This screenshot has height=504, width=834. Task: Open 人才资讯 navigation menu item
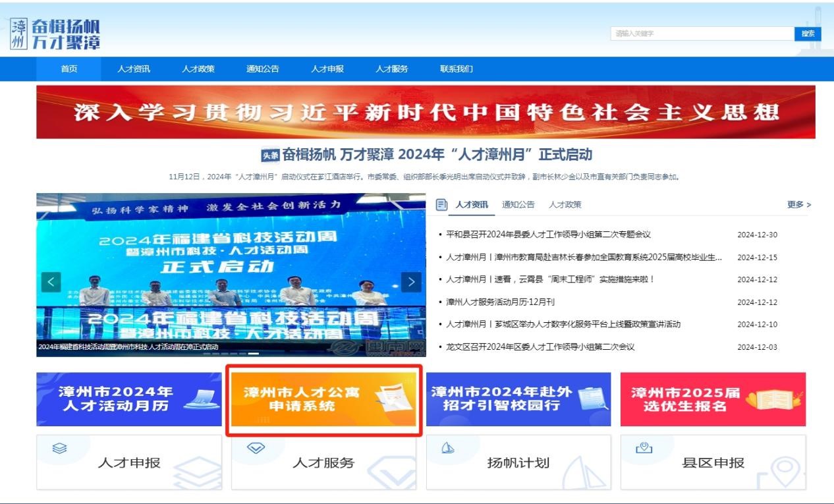click(134, 69)
